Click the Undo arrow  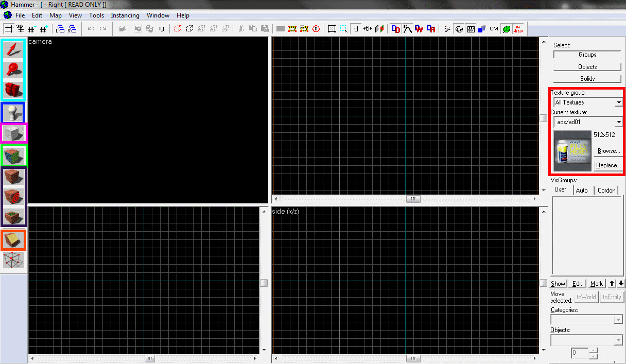tap(91, 29)
